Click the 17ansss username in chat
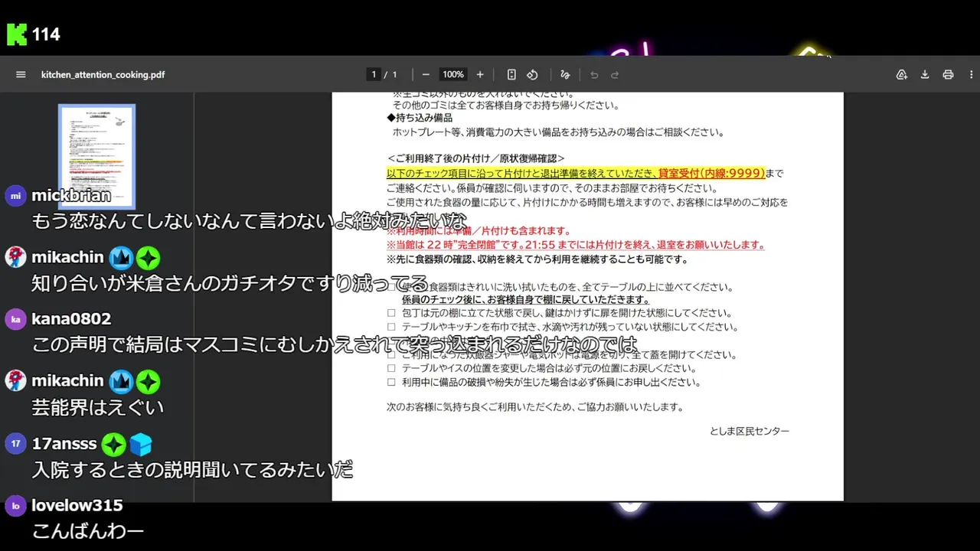Screen dimensions: 980x551 pos(64,443)
